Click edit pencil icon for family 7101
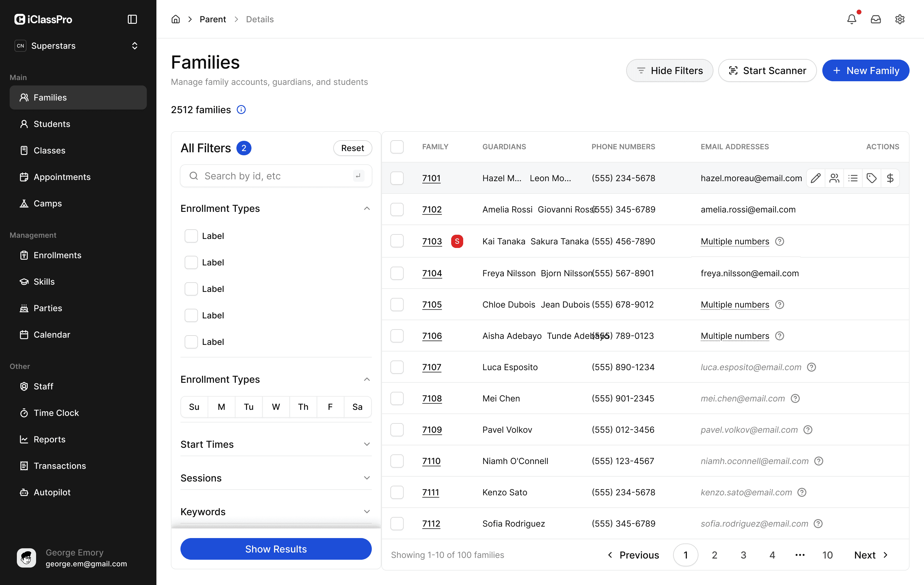Image resolution: width=924 pixels, height=585 pixels. pyautogui.click(x=815, y=178)
